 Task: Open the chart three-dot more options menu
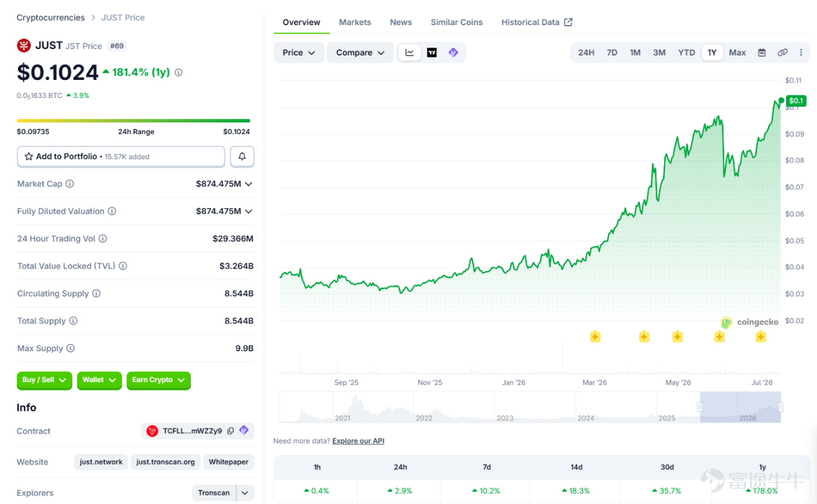click(801, 53)
